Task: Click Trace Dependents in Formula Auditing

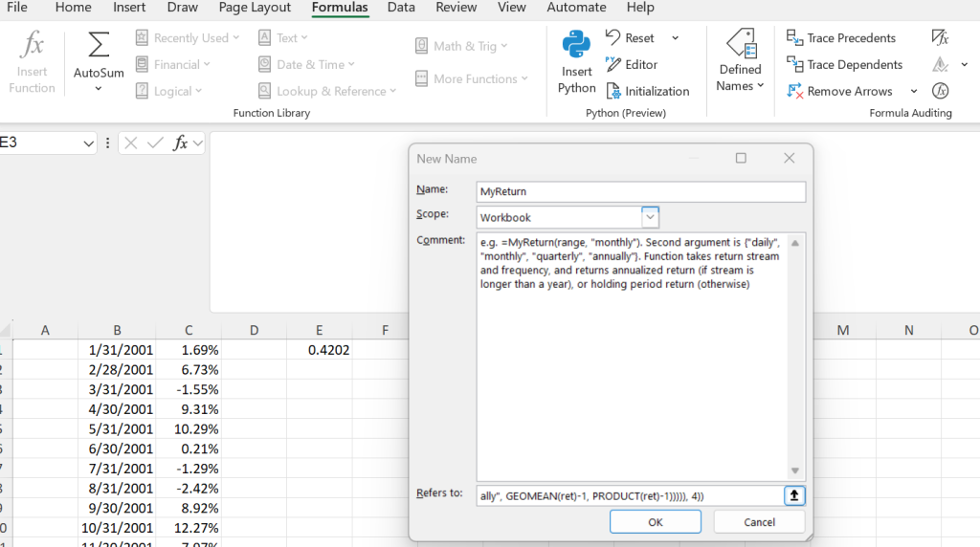Action: click(844, 65)
